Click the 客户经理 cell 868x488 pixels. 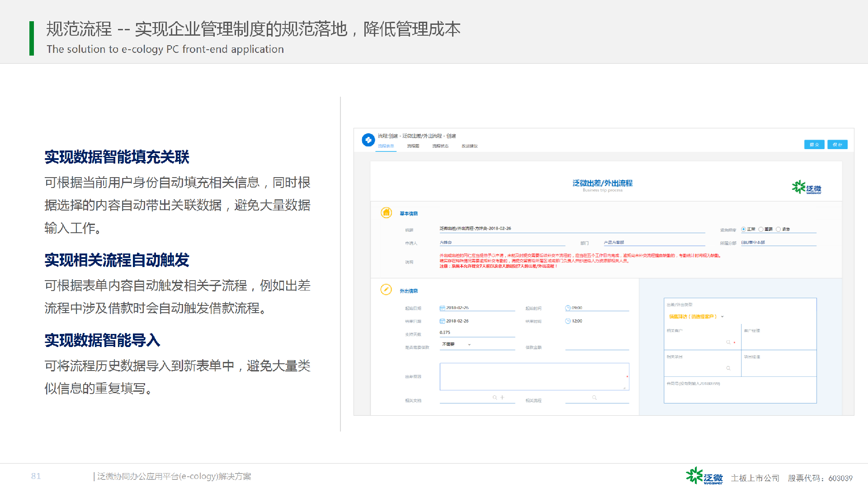(778, 337)
